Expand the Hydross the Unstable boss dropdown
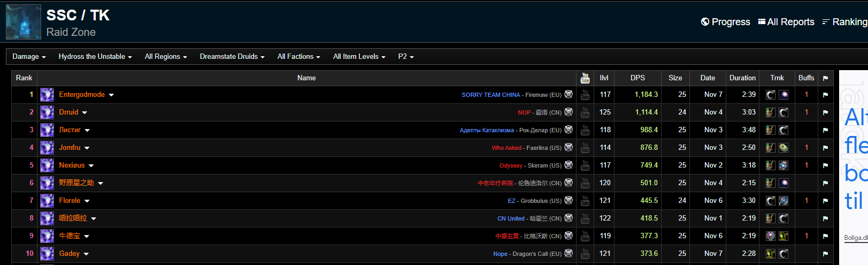The height and width of the screenshot is (265, 868). (95, 57)
